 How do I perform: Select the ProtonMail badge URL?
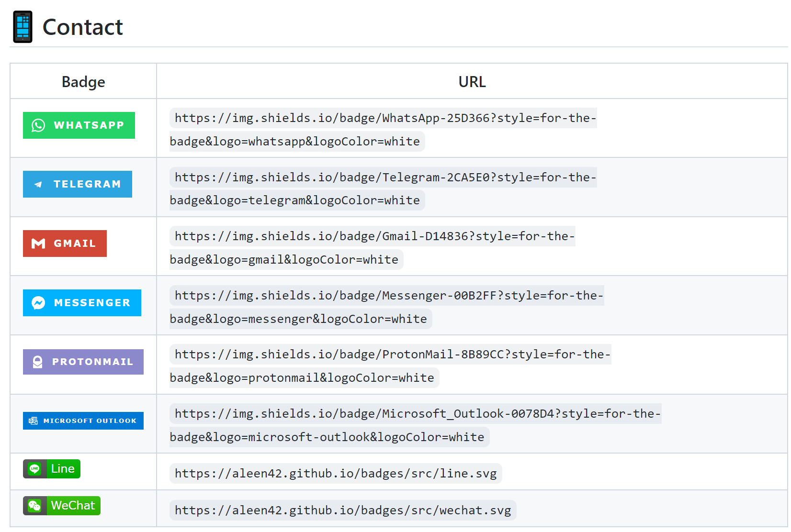click(390, 366)
